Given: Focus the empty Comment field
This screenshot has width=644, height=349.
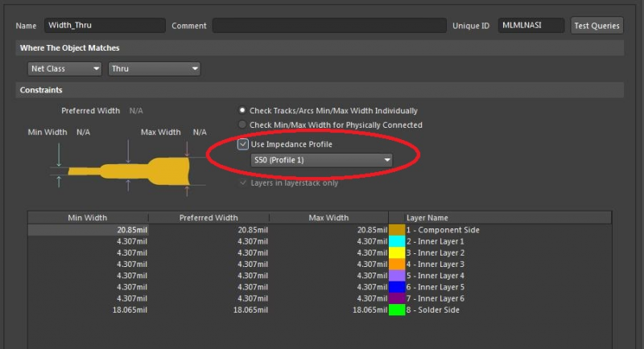Looking at the screenshot, I should [329, 26].
